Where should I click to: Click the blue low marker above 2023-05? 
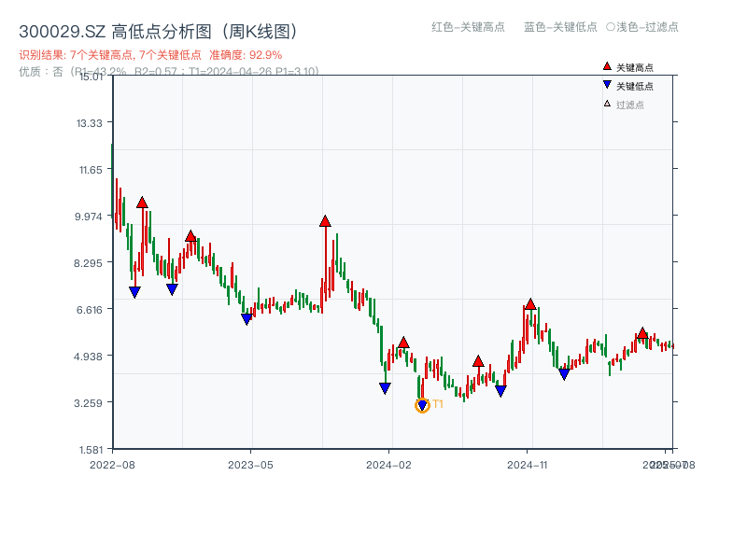point(247,319)
